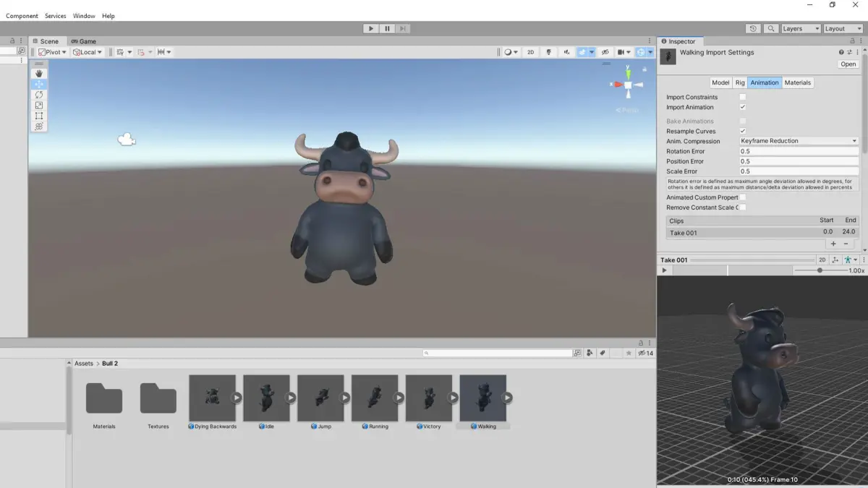Open the Local handle rotation dropdown
This screenshot has height=488, width=868.
88,52
